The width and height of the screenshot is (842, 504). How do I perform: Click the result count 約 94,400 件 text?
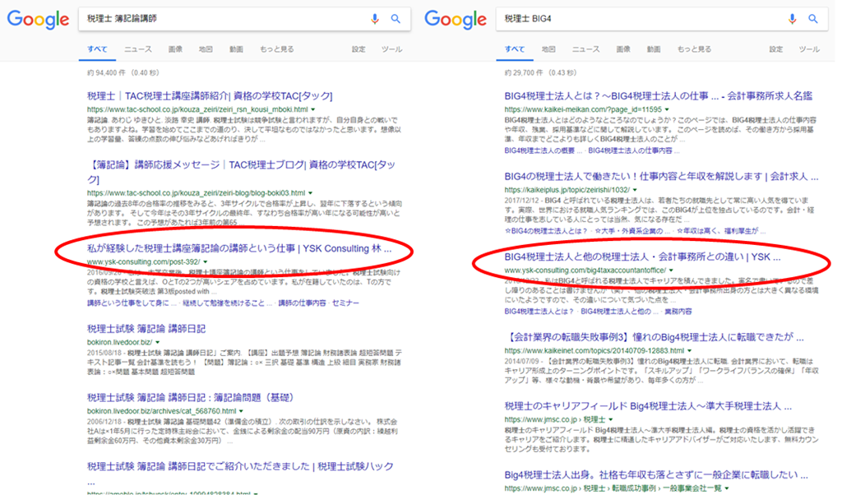pyautogui.click(x=123, y=73)
